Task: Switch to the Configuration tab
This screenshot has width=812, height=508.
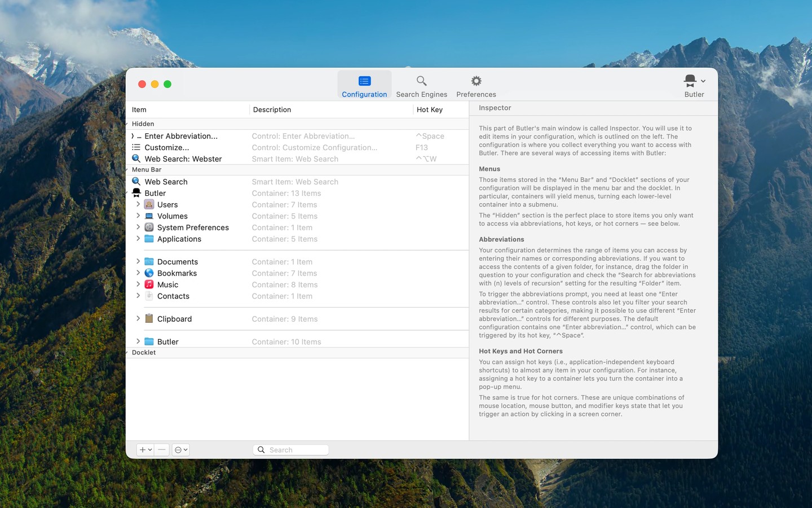Action: point(364,86)
